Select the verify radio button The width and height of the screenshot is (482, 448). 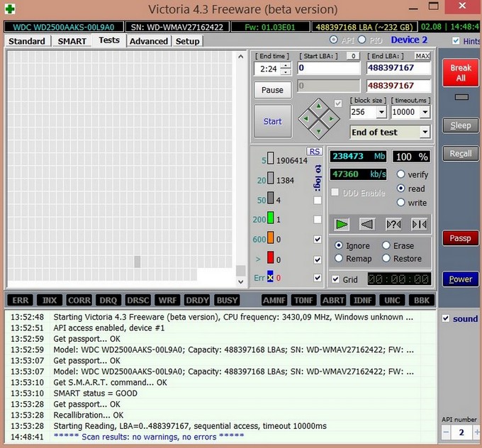coord(402,174)
